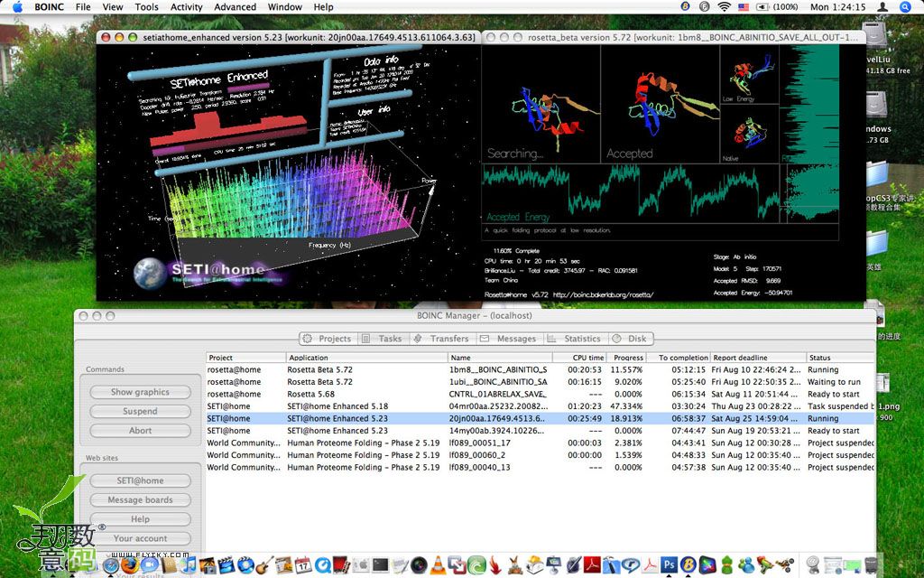Launch Photoshop from the Dock
The width and height of the screenshot is (924, 578).
point(669,565)
